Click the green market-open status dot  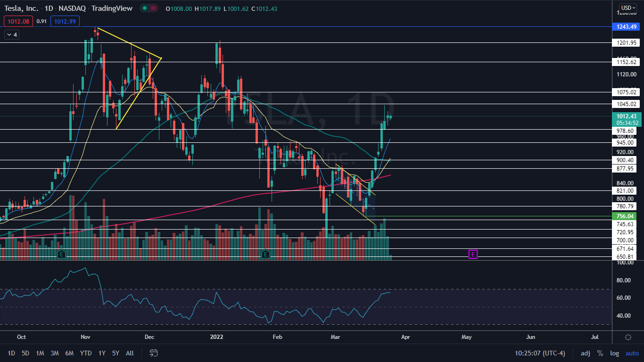pyautogui.click(x=144, y=8)
